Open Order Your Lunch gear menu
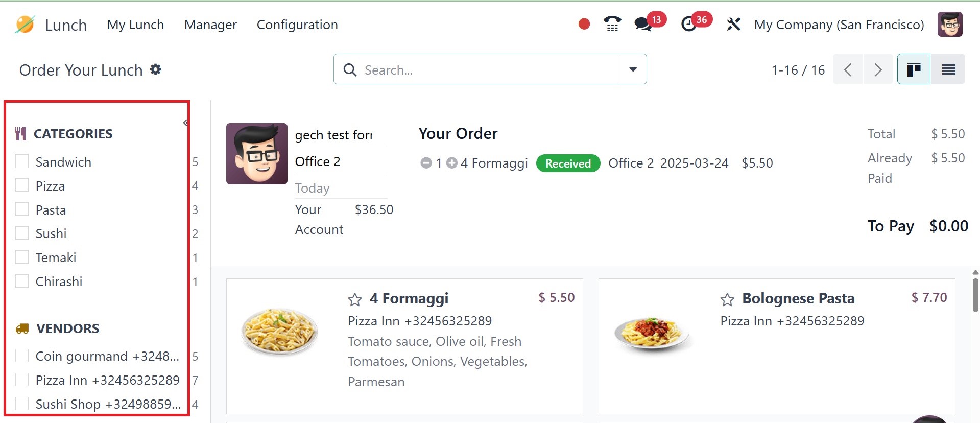This screenshot has width=980, height=423. pos(156,69)
